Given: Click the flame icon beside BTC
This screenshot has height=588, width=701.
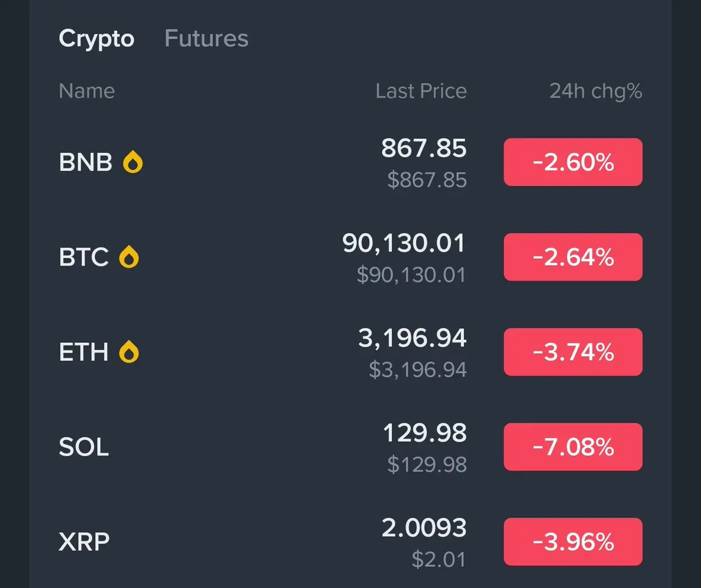Looking at the screenshot, I should [129, 258].
